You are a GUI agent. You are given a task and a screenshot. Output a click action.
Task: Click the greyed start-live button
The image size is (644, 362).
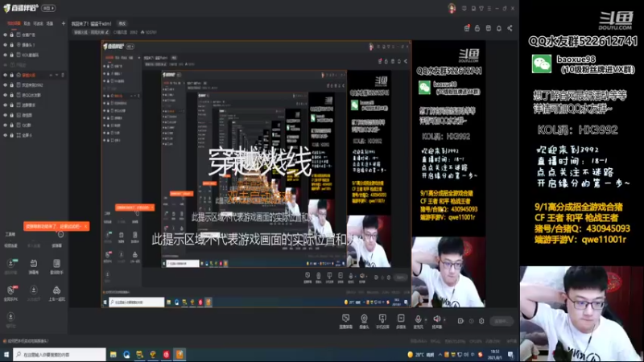coord(502,321)
